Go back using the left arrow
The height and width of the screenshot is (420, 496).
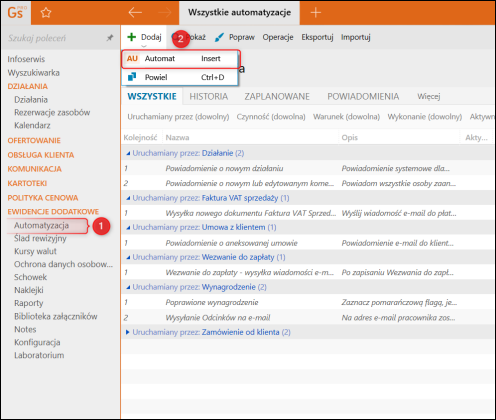135,13
